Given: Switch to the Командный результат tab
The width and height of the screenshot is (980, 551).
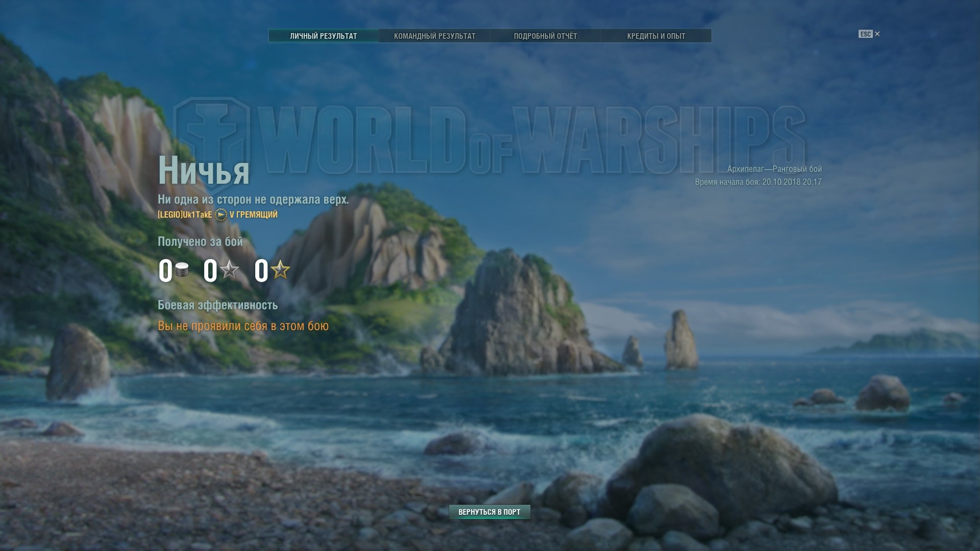Looking at the screenshot, I should (434, 36).
